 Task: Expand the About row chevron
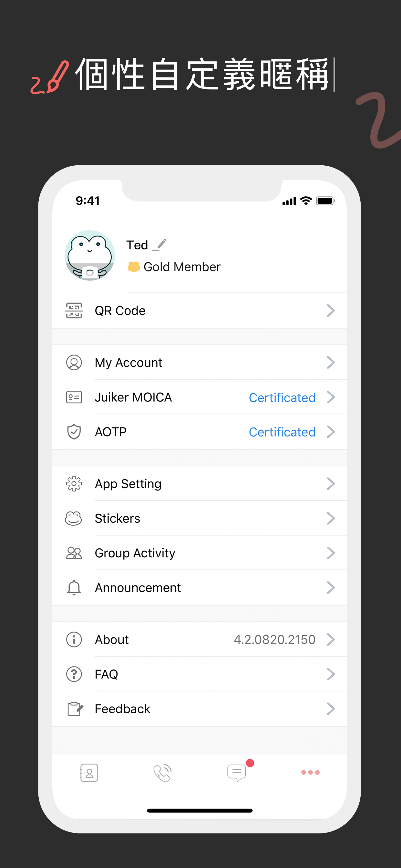click(x=331, y=640)
